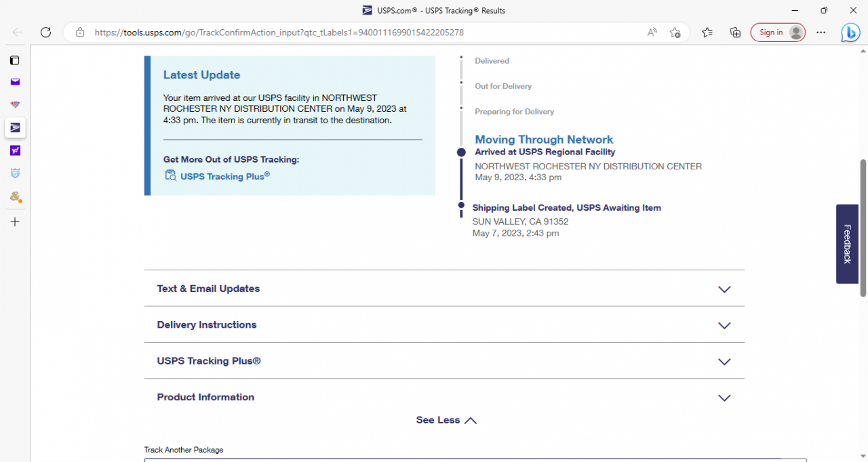Open Bing Chat from the toolbar
868x462 pixels.
tap(850, 32)
